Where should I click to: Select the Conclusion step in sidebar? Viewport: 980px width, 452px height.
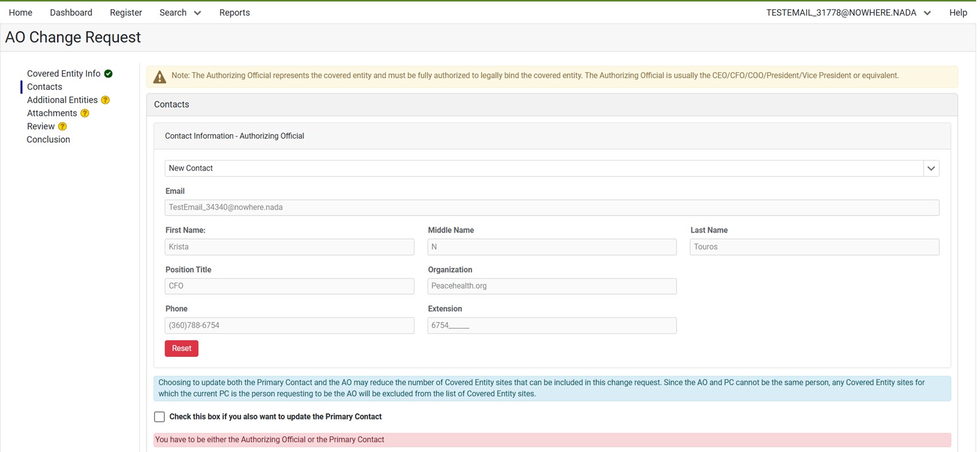click(48, 140)
